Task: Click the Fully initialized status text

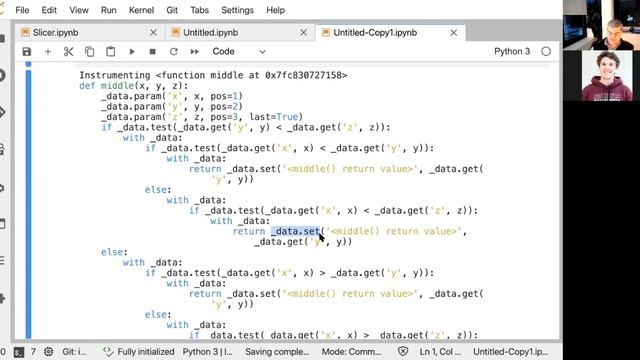Action: point(146,352)
